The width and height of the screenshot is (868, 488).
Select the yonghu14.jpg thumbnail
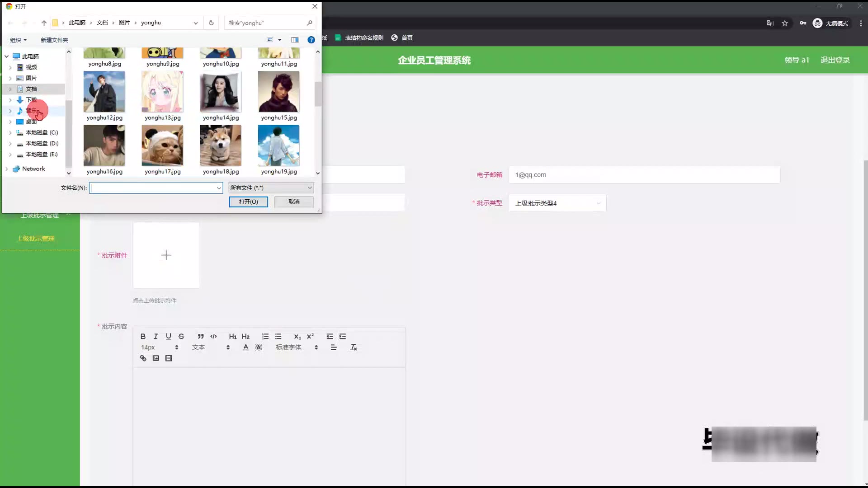(221, 92)
